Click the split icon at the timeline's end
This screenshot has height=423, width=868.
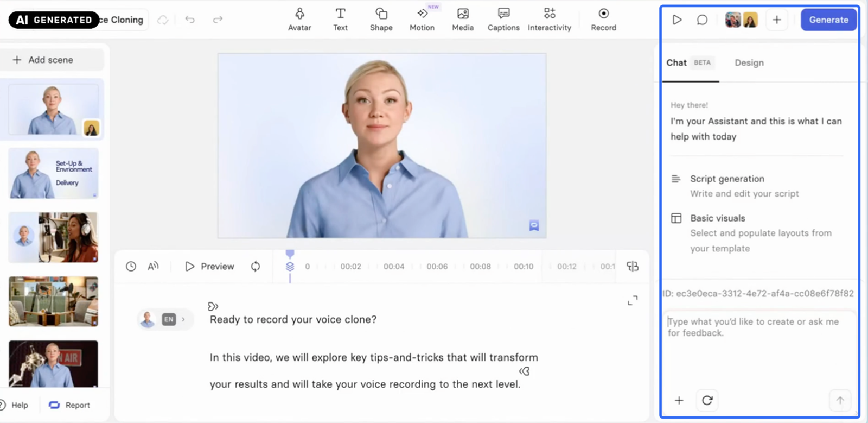[x=633, y=266]
